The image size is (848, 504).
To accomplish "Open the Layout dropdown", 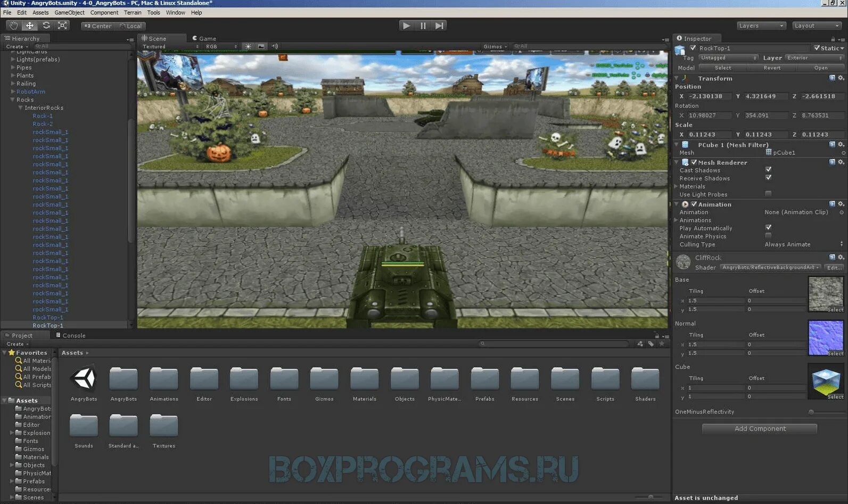I will [817, 26].
